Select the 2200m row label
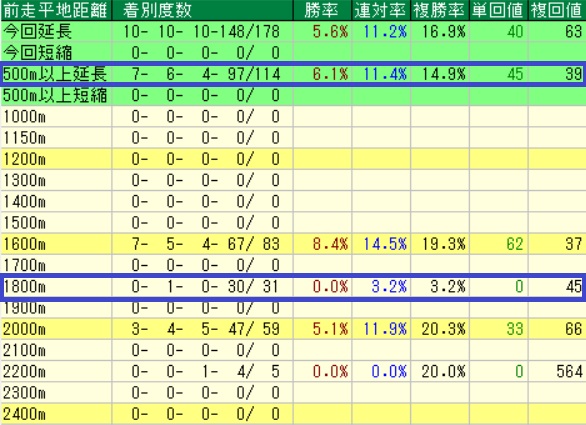Viewport: 586px width, 425px height. point(24,372)
